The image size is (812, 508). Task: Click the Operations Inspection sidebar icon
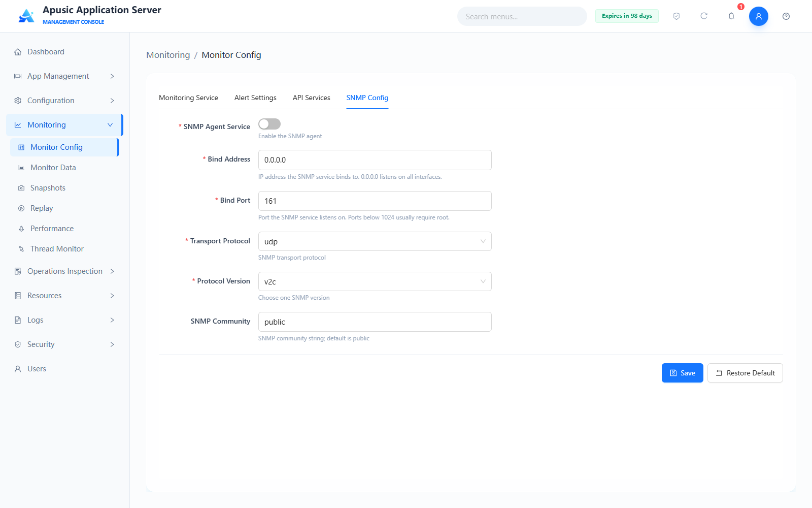coord(18,271)
